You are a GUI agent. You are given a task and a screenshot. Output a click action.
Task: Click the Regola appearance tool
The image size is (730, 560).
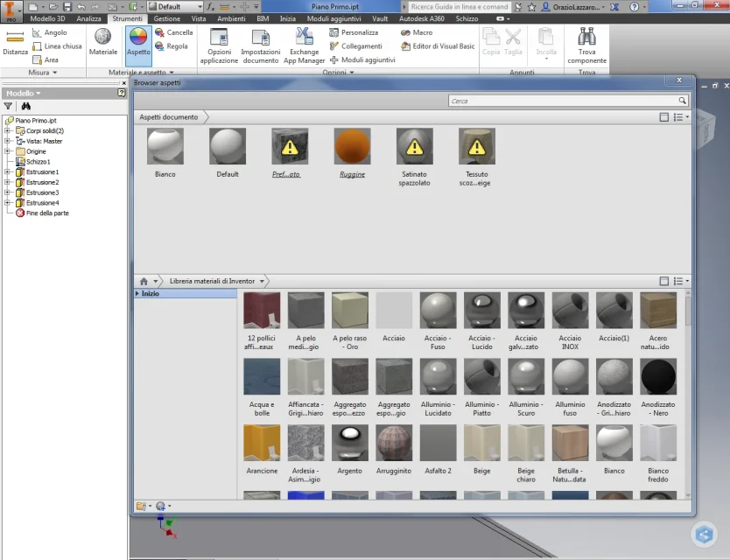coord(172,46)
